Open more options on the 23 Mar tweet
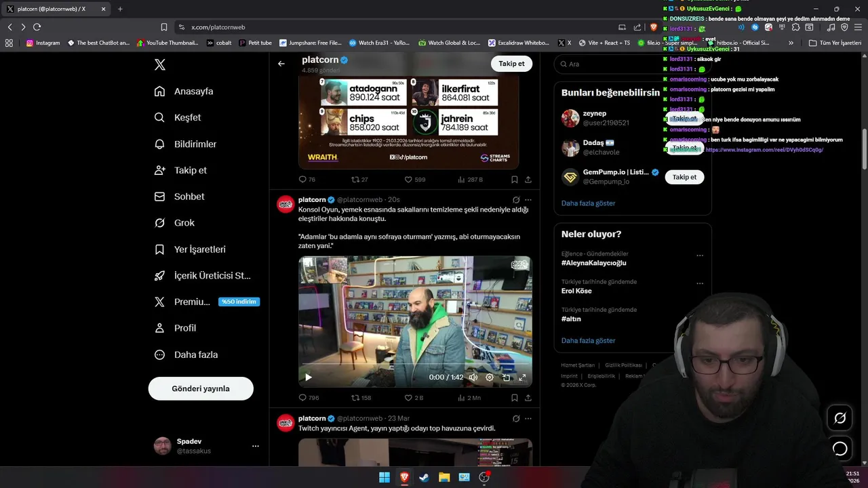The width and height of the screenshot is (868, 488). pos(528,418)
